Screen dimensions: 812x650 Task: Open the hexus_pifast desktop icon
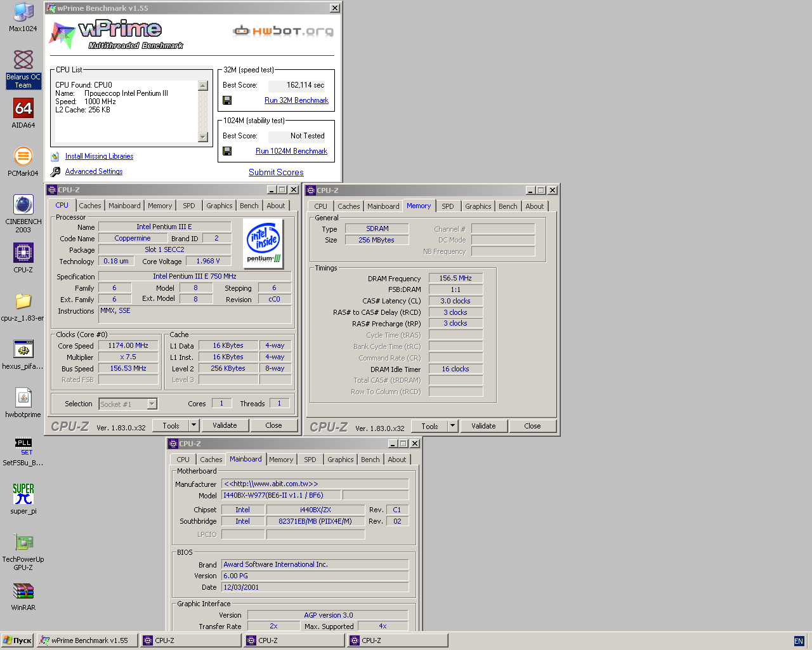23,354
